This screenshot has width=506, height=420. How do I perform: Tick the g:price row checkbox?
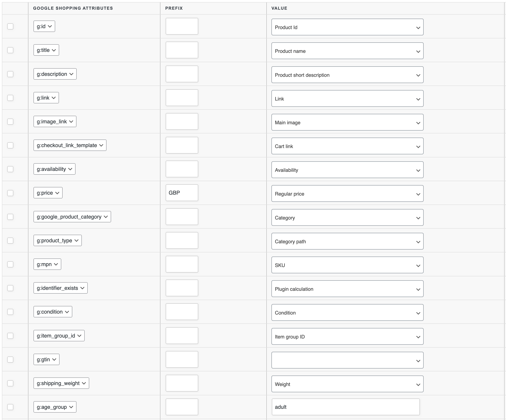coord(10,193)
